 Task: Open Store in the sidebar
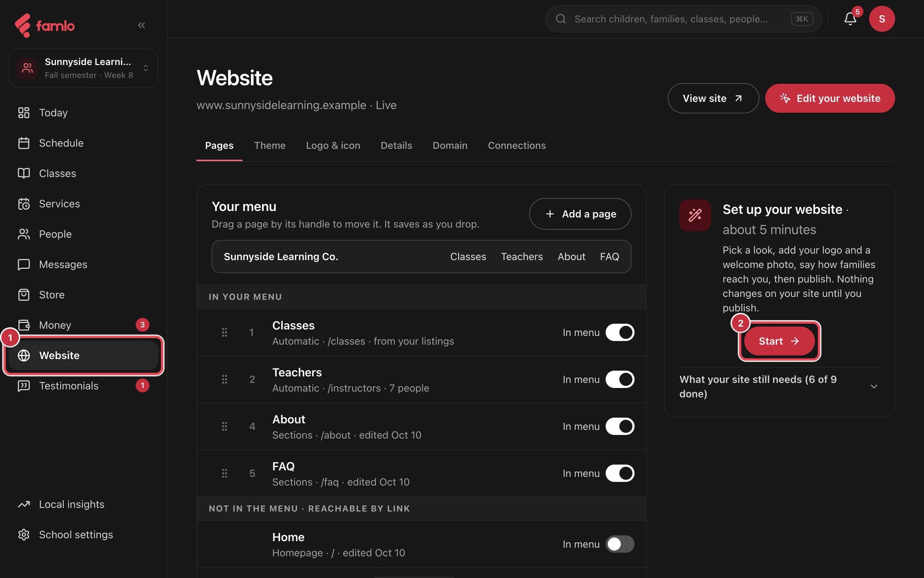coord(83,295)
